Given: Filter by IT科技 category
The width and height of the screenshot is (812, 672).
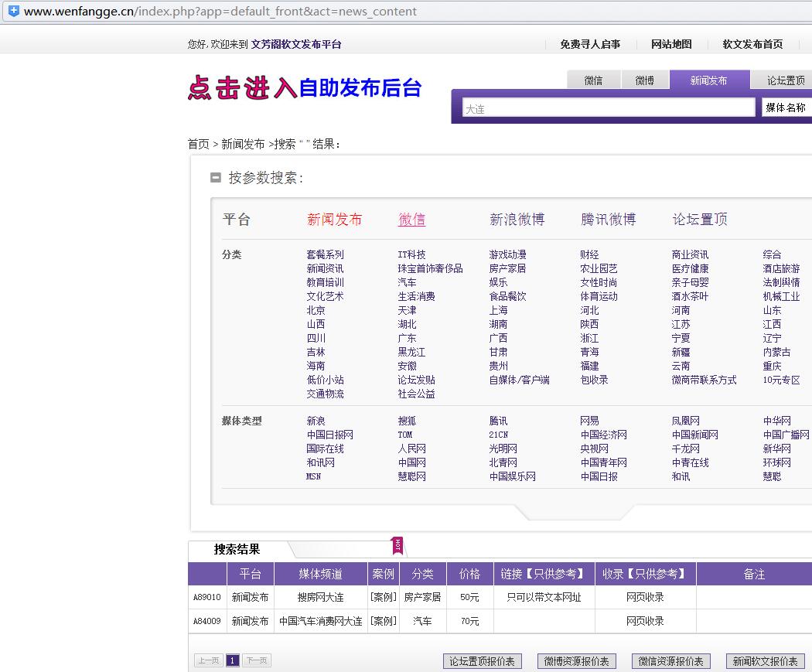Looking at the screenshot, I should click(x=411, y=254).
